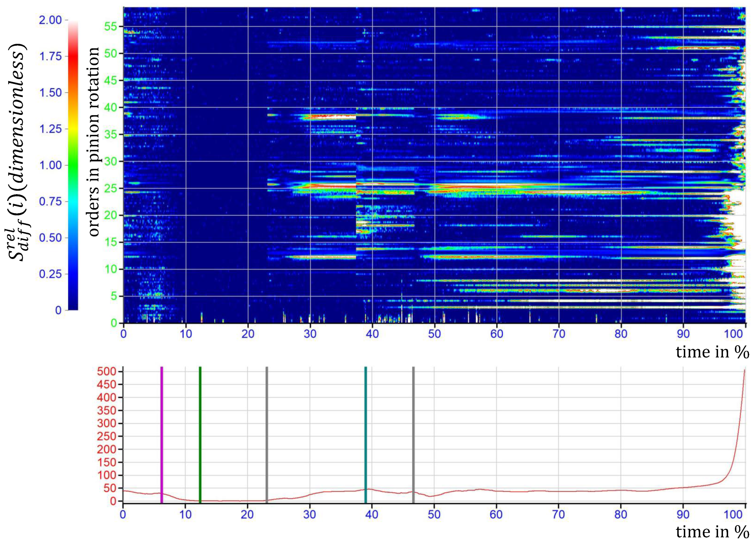Click the teal vertical marker line
The height and width of the screenshot is (546, 756).
click(x=365, y=435)
